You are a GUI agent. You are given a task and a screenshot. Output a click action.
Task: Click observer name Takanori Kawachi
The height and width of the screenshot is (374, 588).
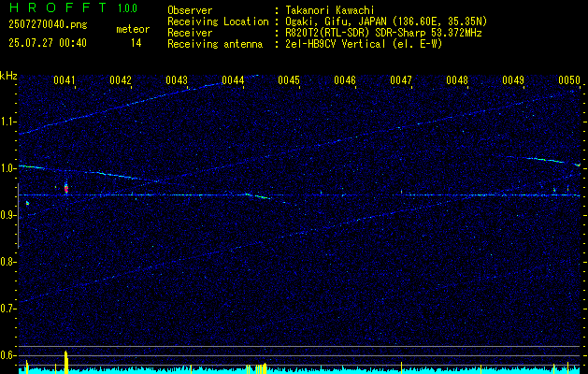[329, 10]
